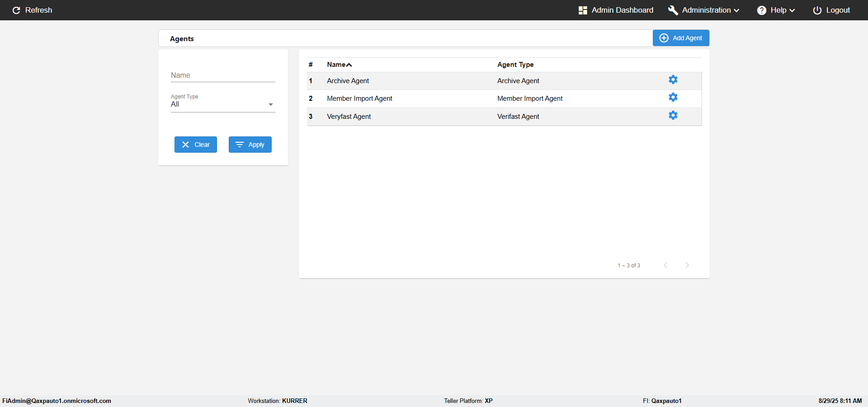This screenshot has height=407, width=868.
Task: Toggle sort arrow next to Name header
Action: click(349, 65)
